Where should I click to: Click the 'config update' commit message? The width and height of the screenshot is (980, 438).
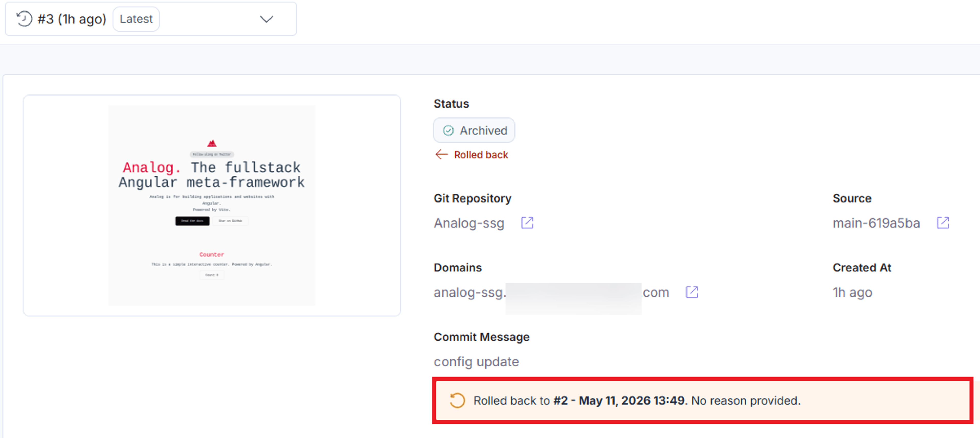(476, 361)
